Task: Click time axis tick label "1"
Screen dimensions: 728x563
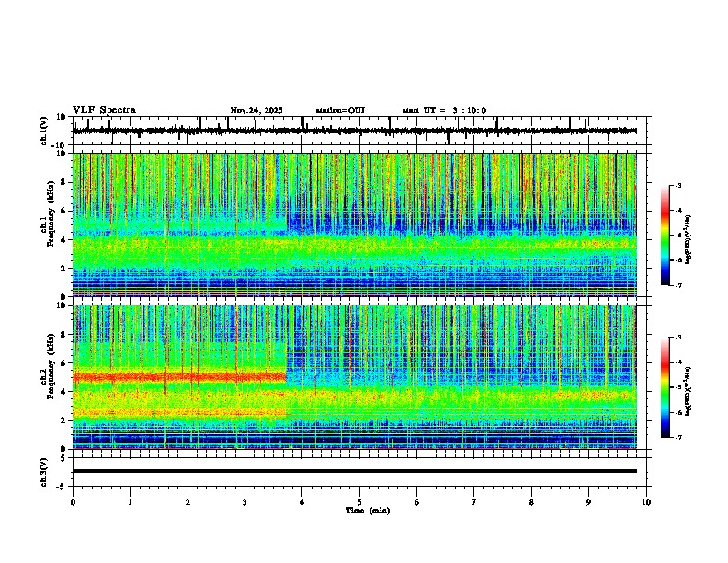Action: click(x=130, y=502)
